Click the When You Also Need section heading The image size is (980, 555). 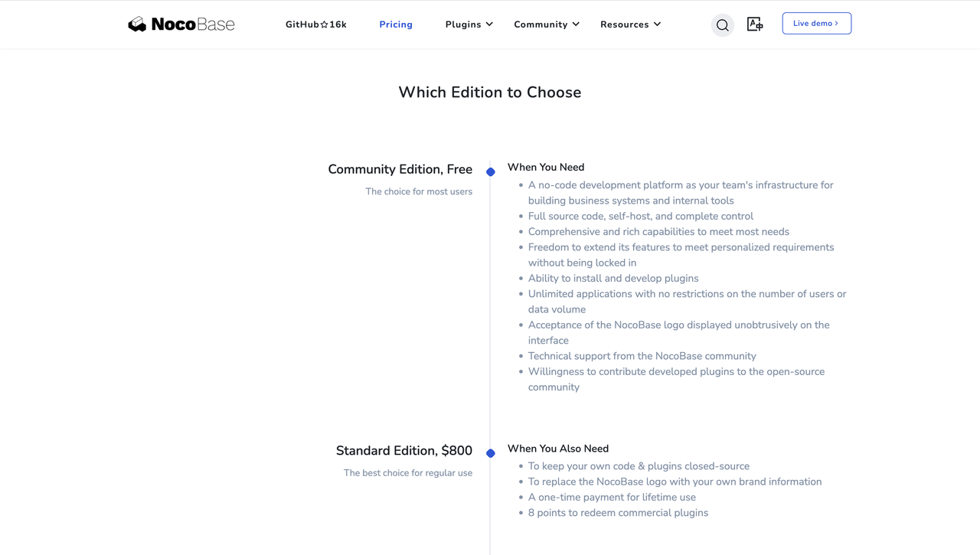558,449
